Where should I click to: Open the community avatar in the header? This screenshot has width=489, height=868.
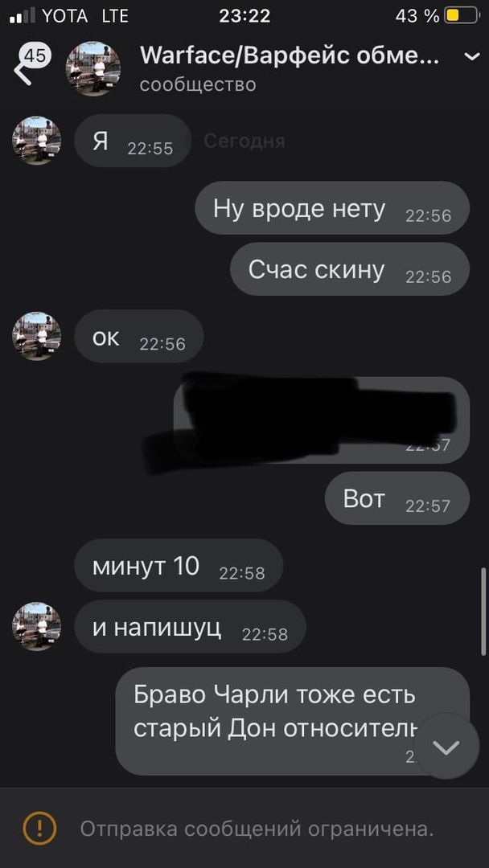pyautogui.click(x=93, y=68)
